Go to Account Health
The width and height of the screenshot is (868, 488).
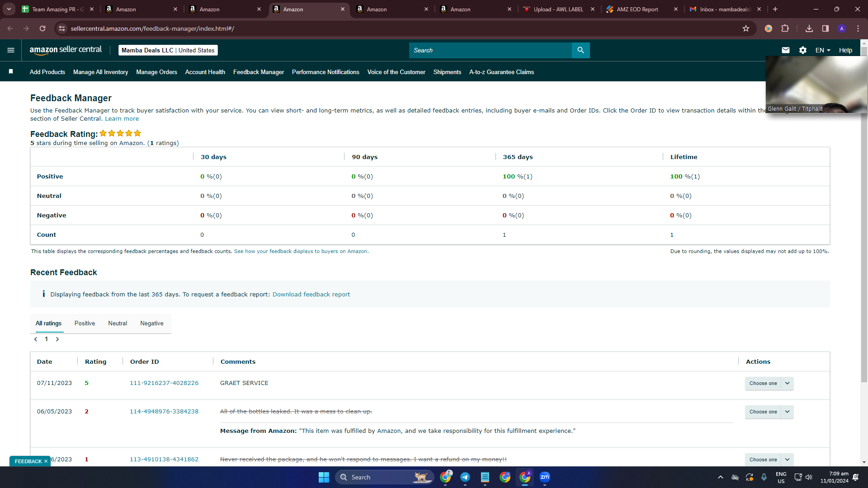coord(205,72)
